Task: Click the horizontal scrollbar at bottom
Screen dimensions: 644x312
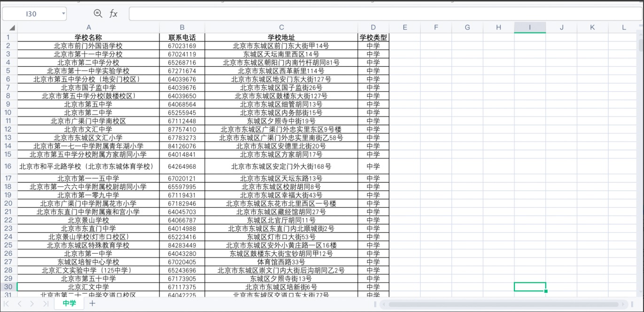Action: [505, 304]
